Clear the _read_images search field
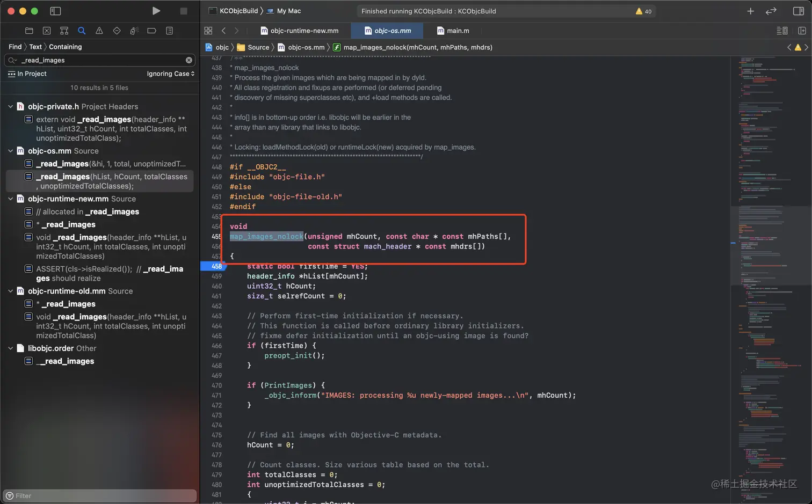Image resolution: width=812 pixels, height=504 pixels. tap(189, 60)
